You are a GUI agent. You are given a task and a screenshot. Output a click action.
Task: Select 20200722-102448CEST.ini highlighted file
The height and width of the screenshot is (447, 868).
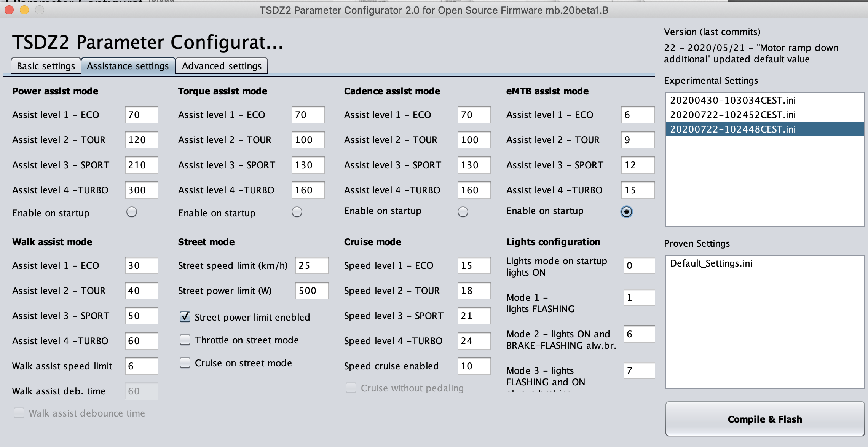coord(765,129)
